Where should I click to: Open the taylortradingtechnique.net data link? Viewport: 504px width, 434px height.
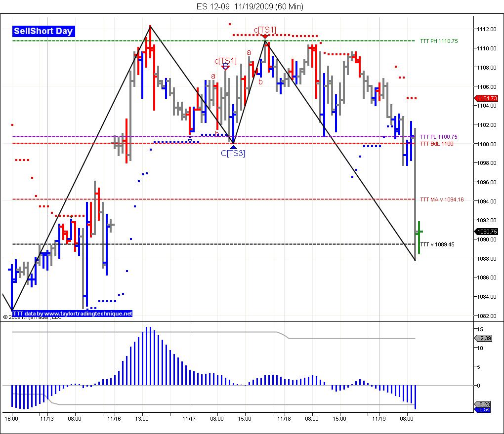[x=72, y=314]
